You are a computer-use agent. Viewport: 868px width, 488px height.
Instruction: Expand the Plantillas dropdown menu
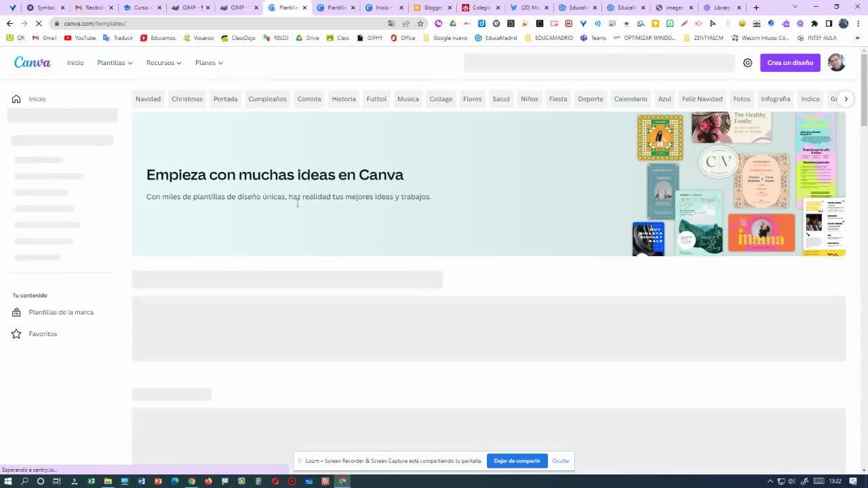[115, 63]
